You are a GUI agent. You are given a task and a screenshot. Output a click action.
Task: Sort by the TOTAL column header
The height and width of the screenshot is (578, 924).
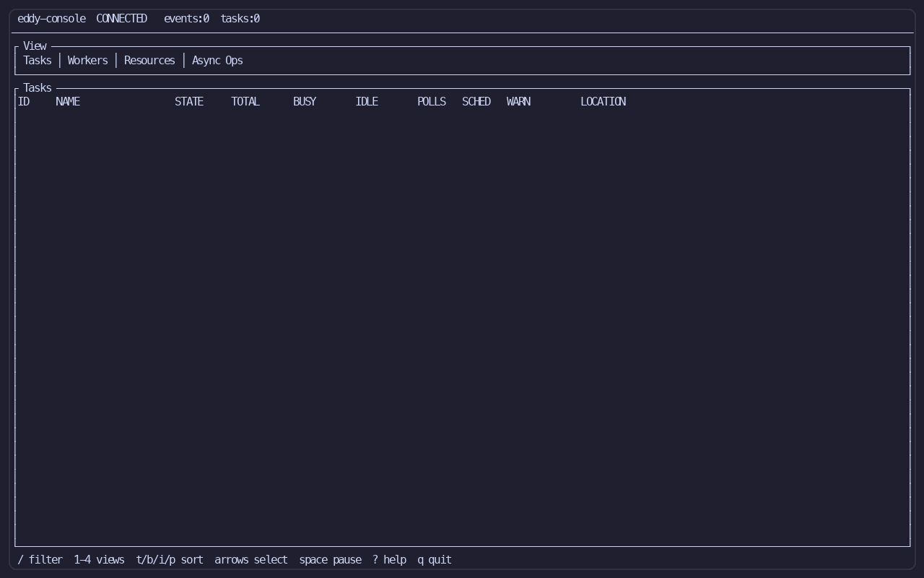[245, 102]
